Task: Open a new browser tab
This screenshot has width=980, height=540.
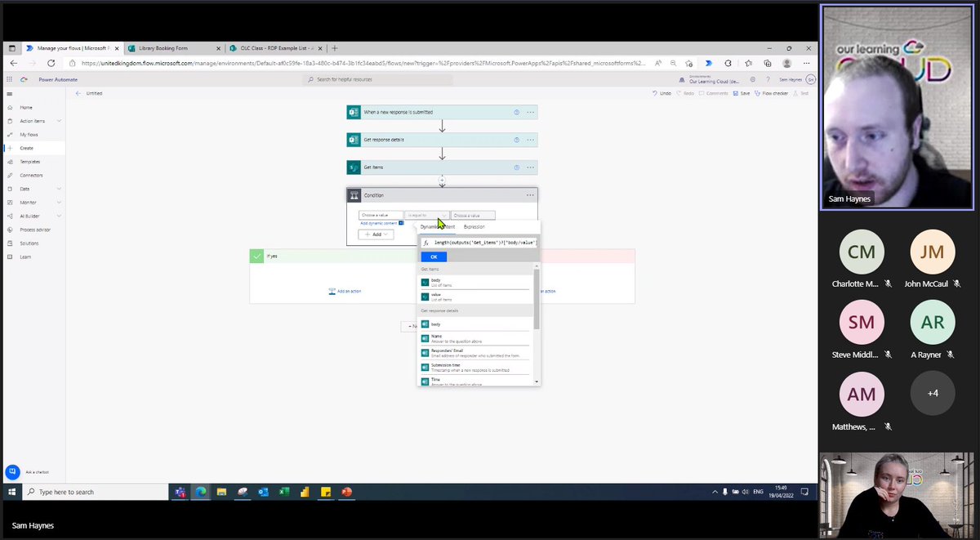Action: (x=335, y=48)
